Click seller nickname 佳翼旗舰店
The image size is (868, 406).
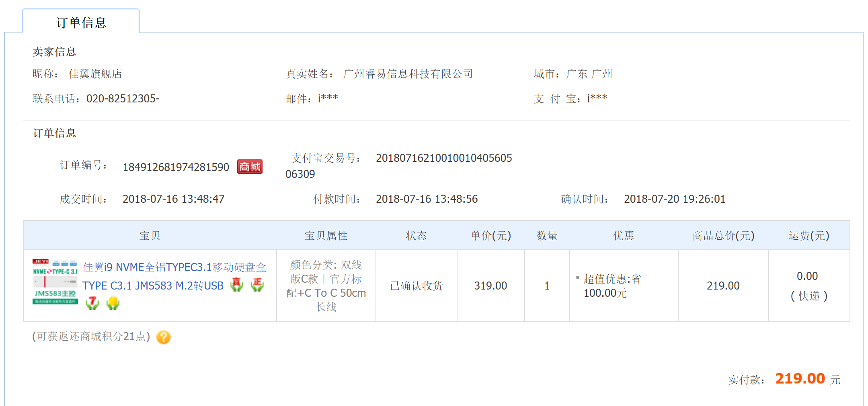point(95,74)
